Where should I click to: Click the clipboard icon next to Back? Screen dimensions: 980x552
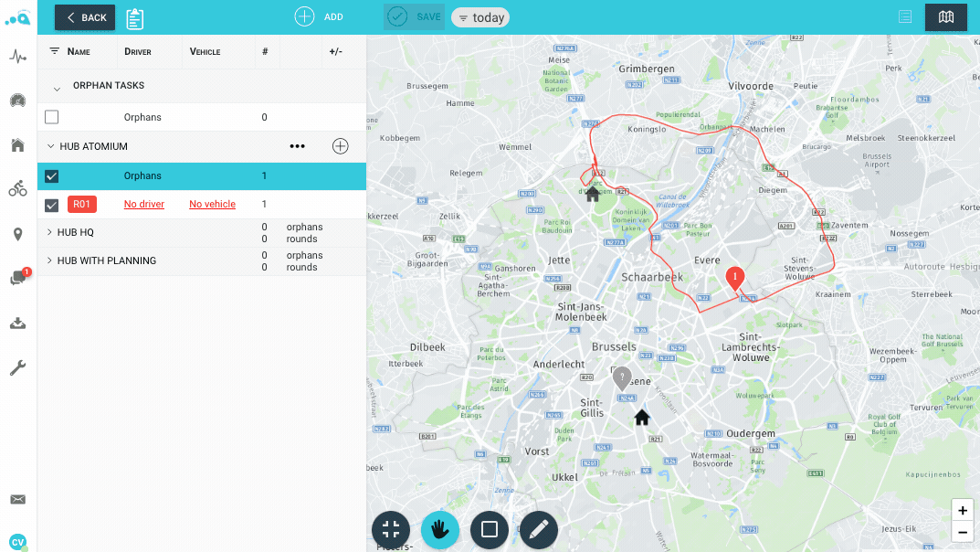(x=134, y=19)
